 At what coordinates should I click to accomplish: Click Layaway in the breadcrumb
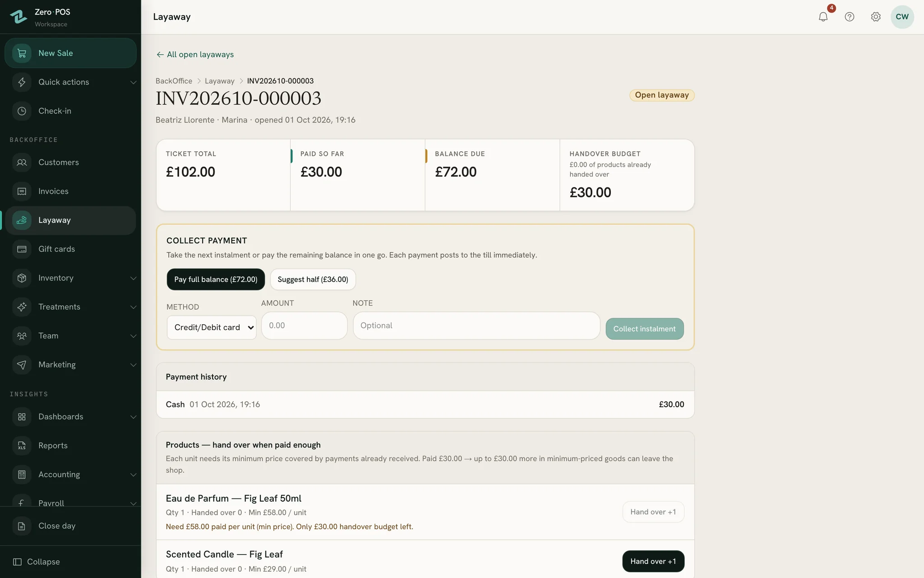click(220, 81)
